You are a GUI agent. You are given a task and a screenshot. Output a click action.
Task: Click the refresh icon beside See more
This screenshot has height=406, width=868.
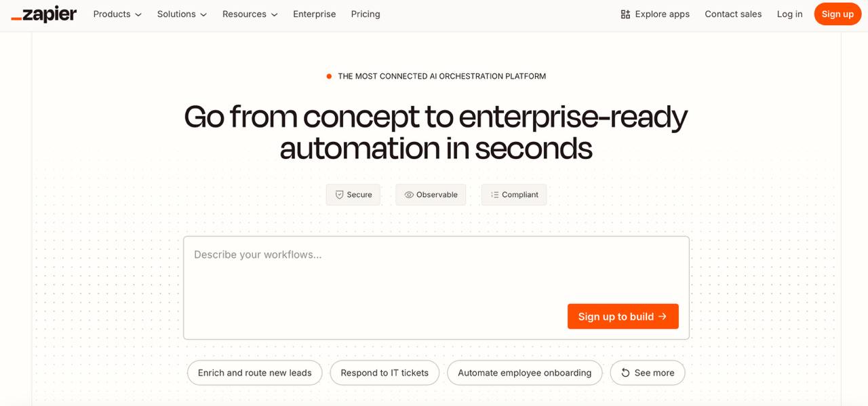click(625, 373)
